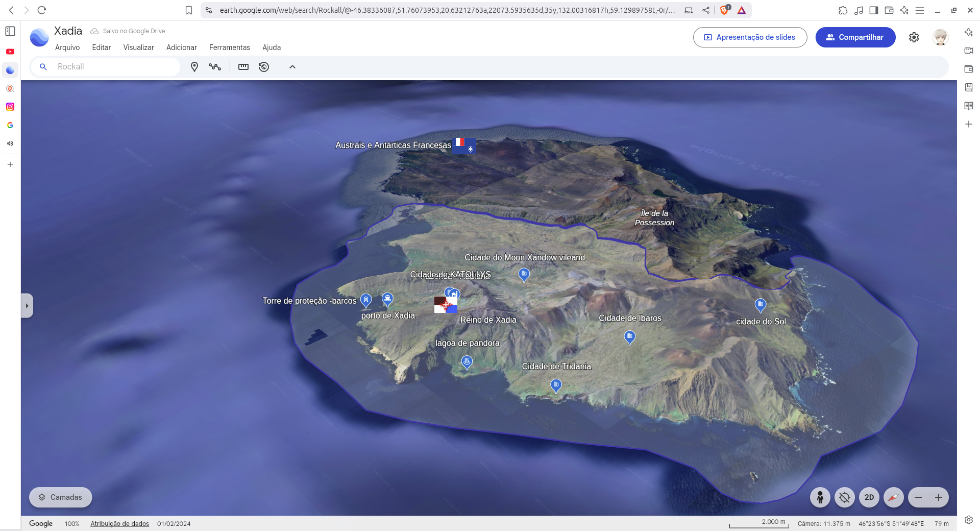Enter Street View with pegman icon
Viewport: 980px width, 531px height.
click(x=820, y=497)
